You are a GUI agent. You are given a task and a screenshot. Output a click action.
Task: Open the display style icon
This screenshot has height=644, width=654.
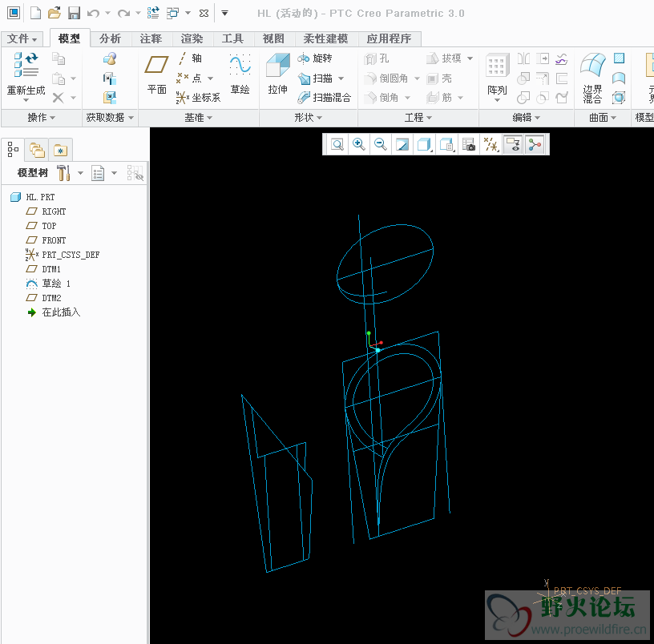coord(424,145)
